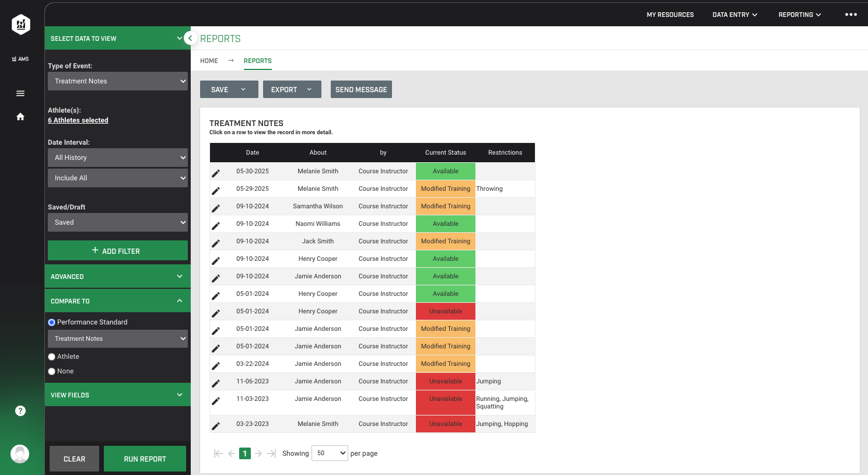Open the sidebar hamburger menu

[20, 93]
